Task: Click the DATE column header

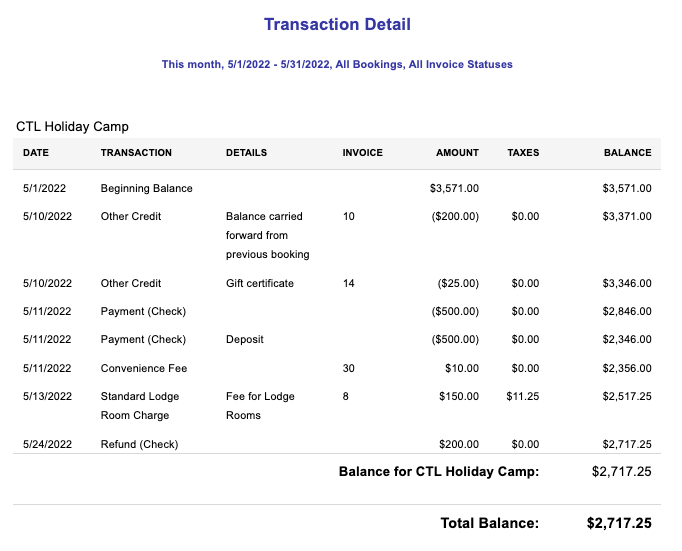Action: click(36, 153)
